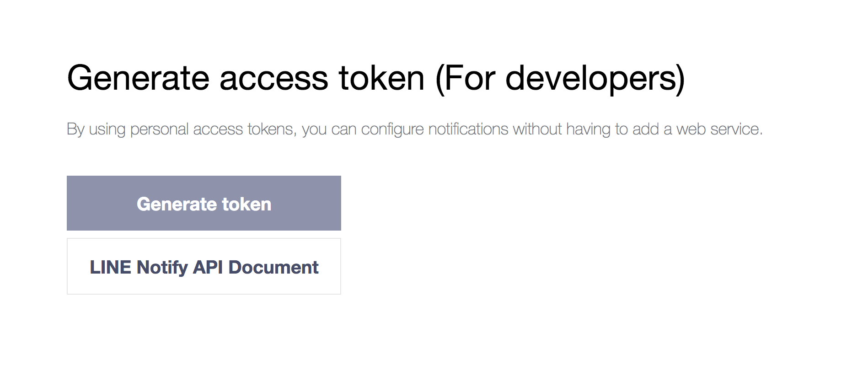Click the 'access token' words in heading

[x=322, y=79]
